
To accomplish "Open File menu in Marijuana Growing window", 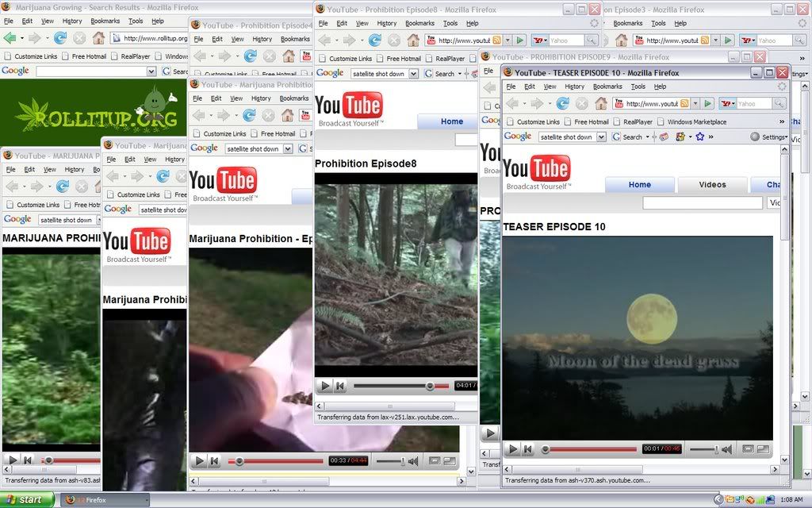I will (9, 21).
